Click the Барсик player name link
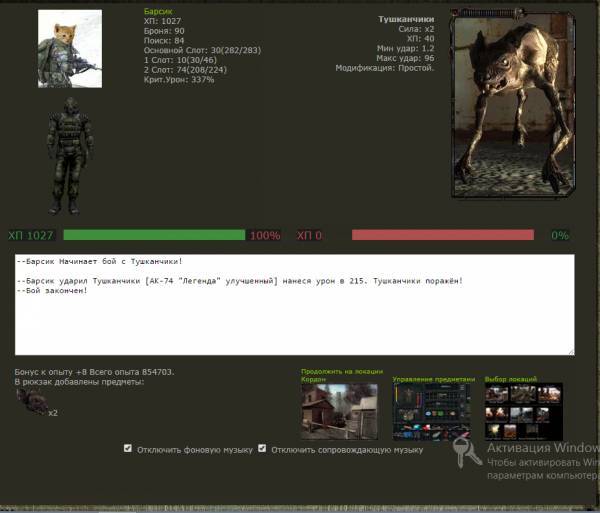 pyautogui.click(x=158, y=11)
